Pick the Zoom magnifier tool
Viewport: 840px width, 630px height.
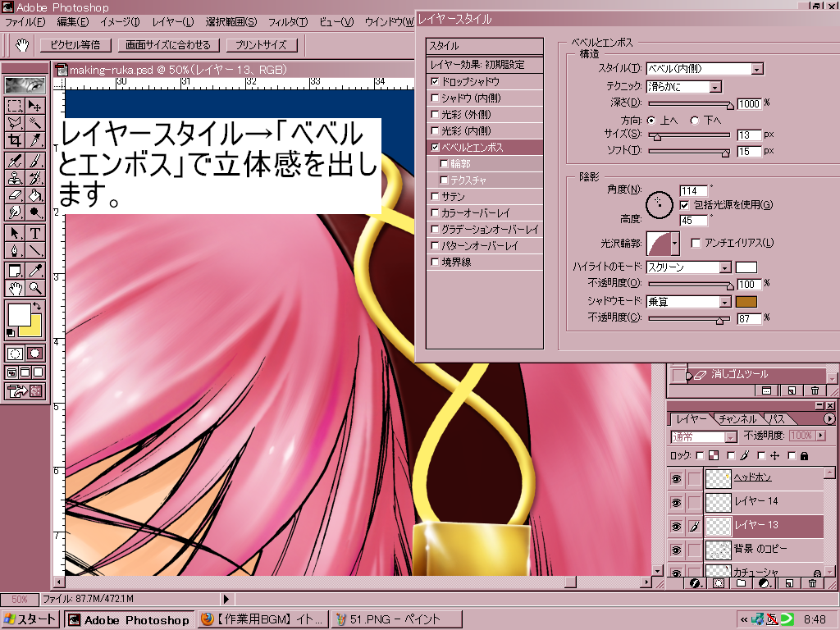[x=35, y=288]
